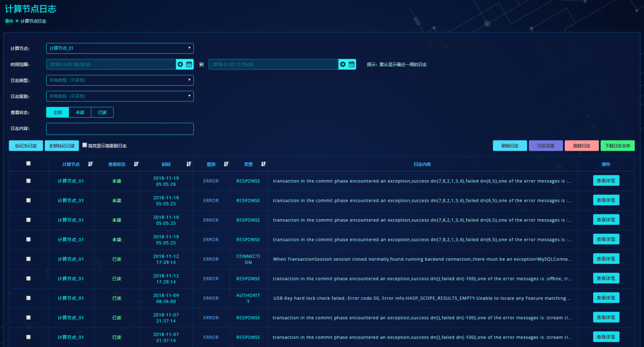Sort table by 查看状态 column icon

[x=136, y=164]
